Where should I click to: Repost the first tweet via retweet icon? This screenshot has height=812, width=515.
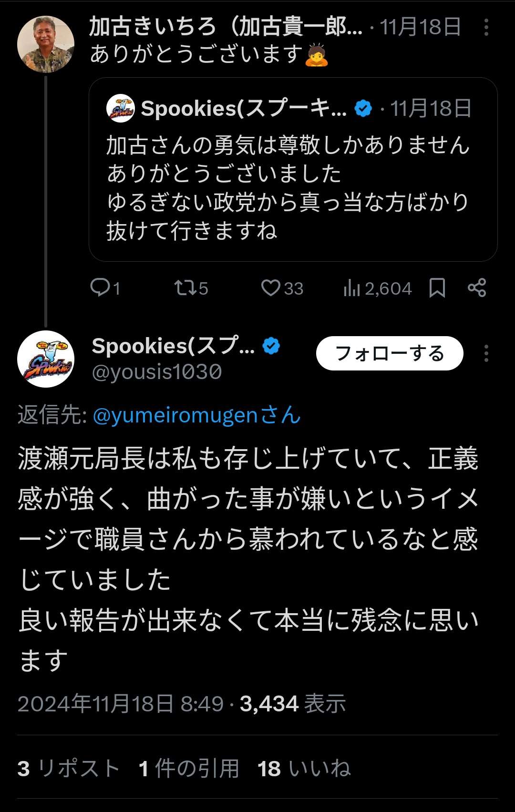click(x=184, y=288)
